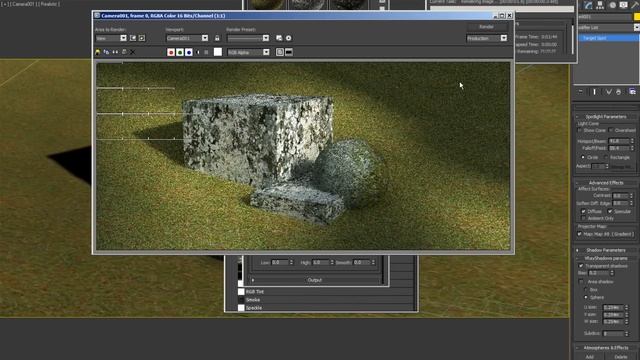Screen dimensions: 640x360
Task: Enable the Area shadow checkbox
Action: click(581, 282)
